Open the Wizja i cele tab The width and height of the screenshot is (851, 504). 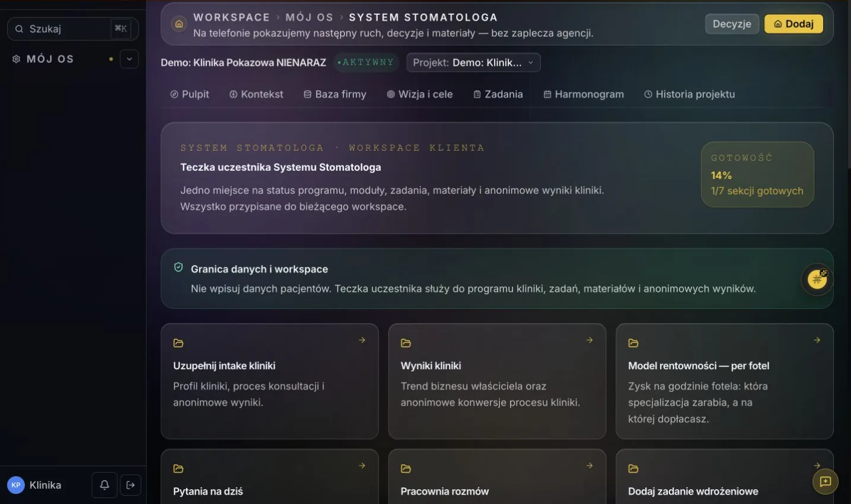click(x=420, y=94)
